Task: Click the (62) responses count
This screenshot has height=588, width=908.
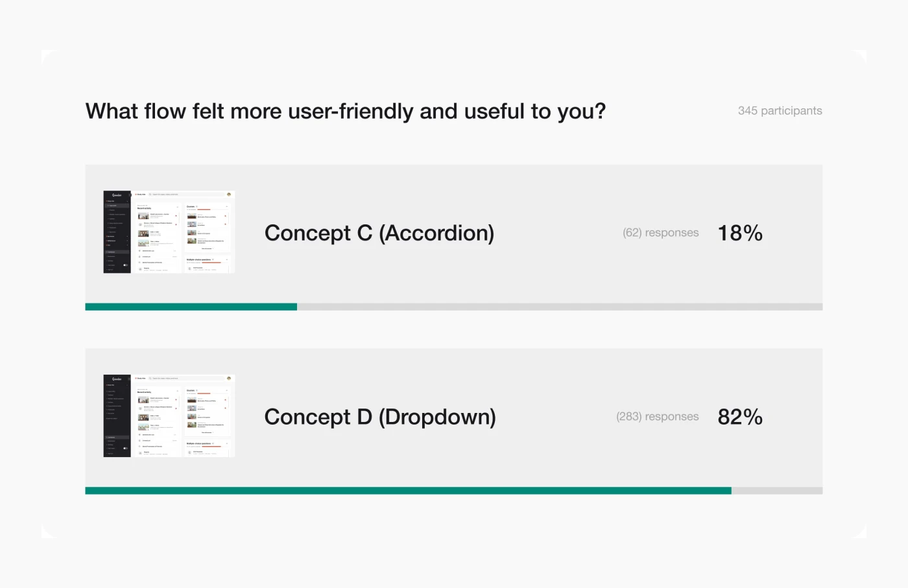Action: (x=660, y=233)
